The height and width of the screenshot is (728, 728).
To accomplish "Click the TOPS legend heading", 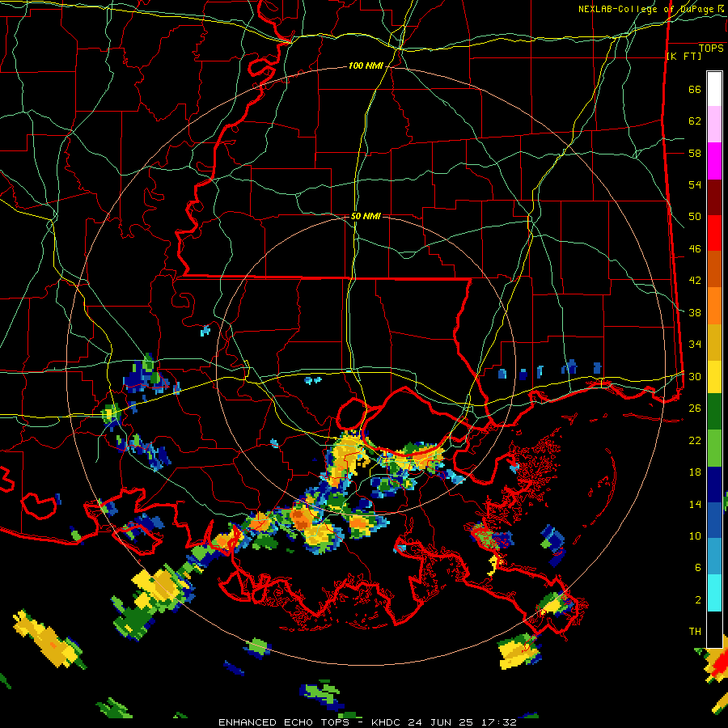I will pos(711,49).
